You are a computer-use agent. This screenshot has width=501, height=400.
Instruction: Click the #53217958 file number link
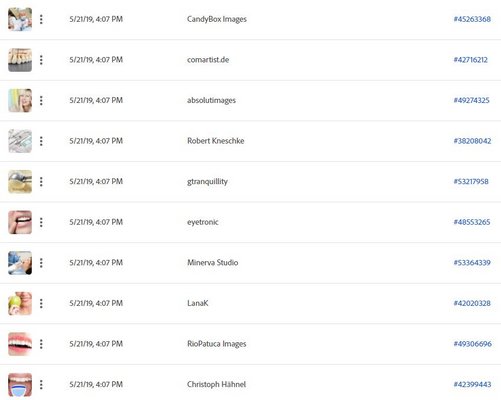pyautogui.click(x=471, y=182)
